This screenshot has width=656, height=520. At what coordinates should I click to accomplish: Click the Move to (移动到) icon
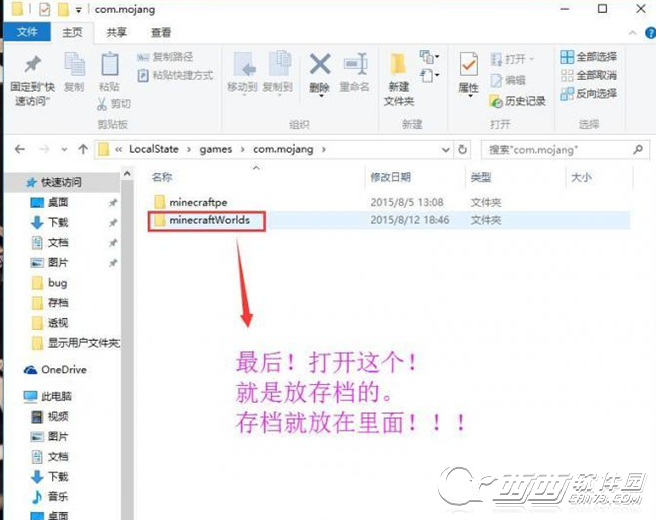[x=243, y=65]
